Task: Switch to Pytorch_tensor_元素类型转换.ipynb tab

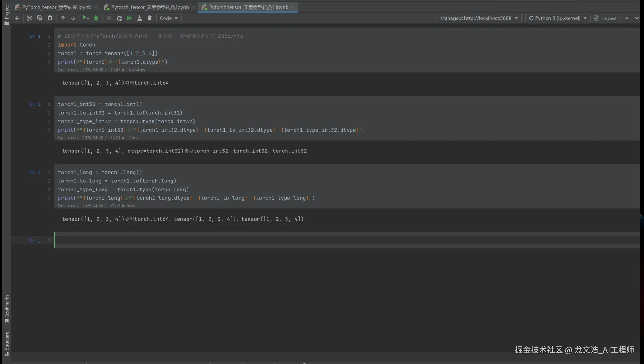Action: 150,7
